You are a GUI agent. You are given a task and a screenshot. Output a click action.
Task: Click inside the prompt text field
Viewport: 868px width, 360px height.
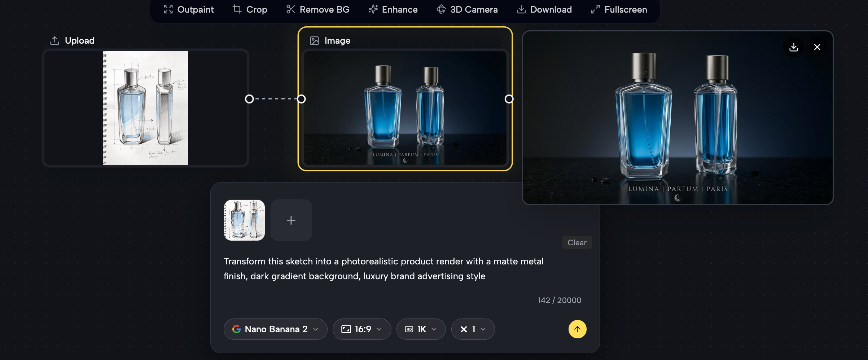point(383,269)
